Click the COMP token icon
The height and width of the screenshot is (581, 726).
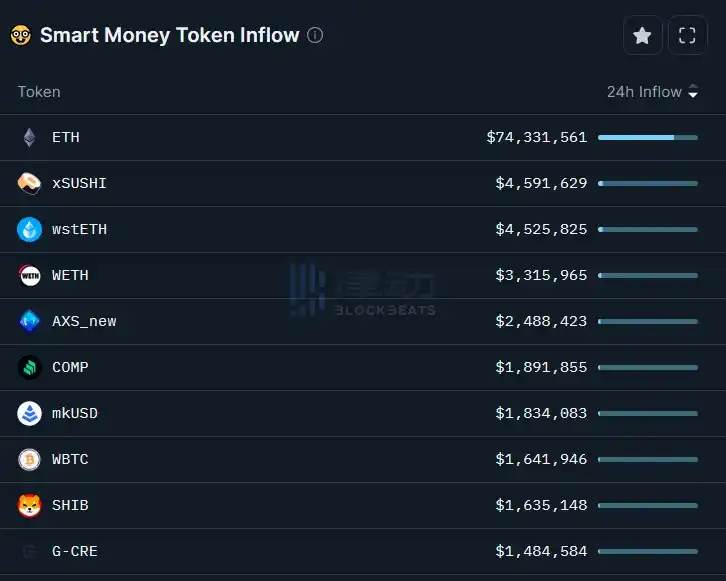click(29, 368)
